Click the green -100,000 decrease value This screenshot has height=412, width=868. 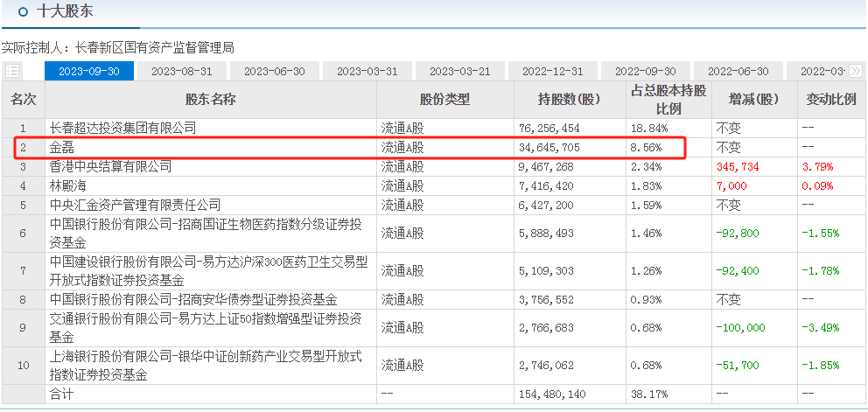(x=740, y=328)
